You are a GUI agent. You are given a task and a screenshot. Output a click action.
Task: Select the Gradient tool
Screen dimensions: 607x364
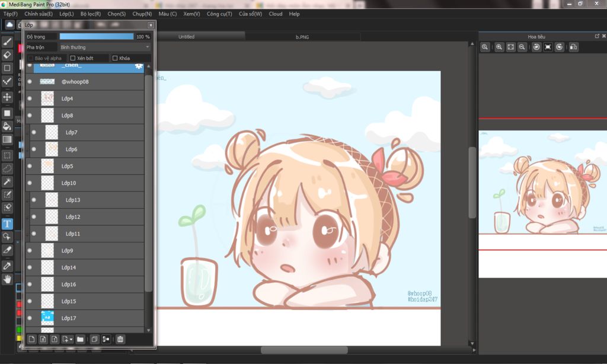click(x=7, y=139)
